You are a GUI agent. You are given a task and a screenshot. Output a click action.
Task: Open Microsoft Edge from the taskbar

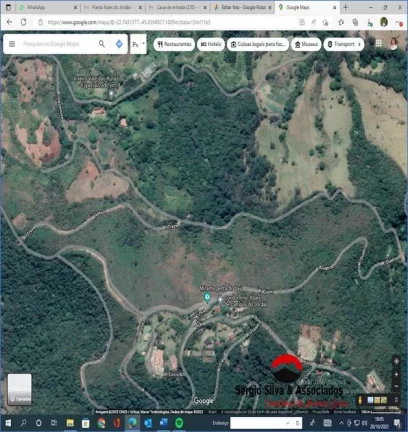coord(133,423)
